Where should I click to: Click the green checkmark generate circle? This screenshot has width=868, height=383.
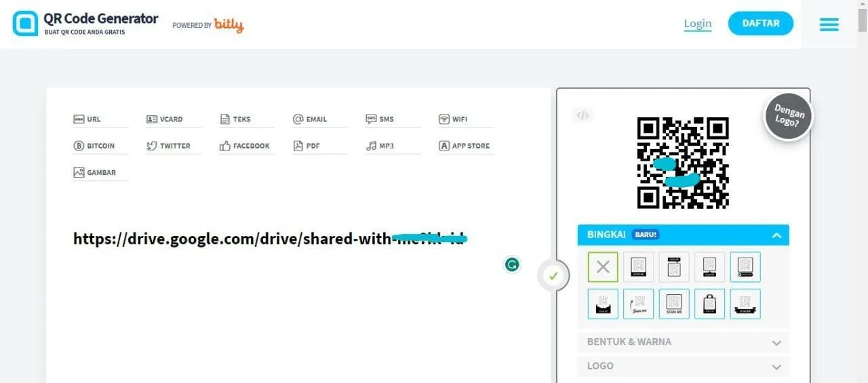(x=553, y=276)
